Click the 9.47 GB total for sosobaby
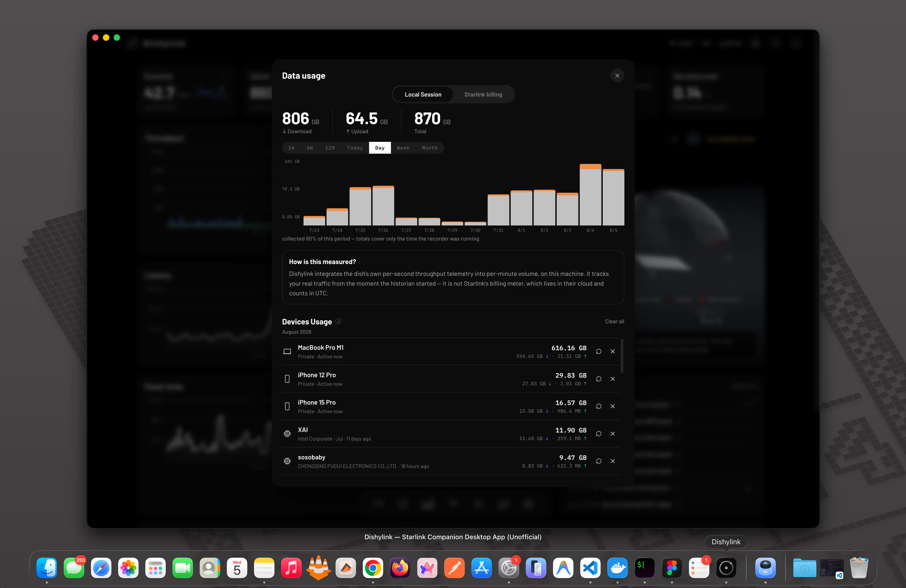906x588 pixels. [x=573, y=457]
